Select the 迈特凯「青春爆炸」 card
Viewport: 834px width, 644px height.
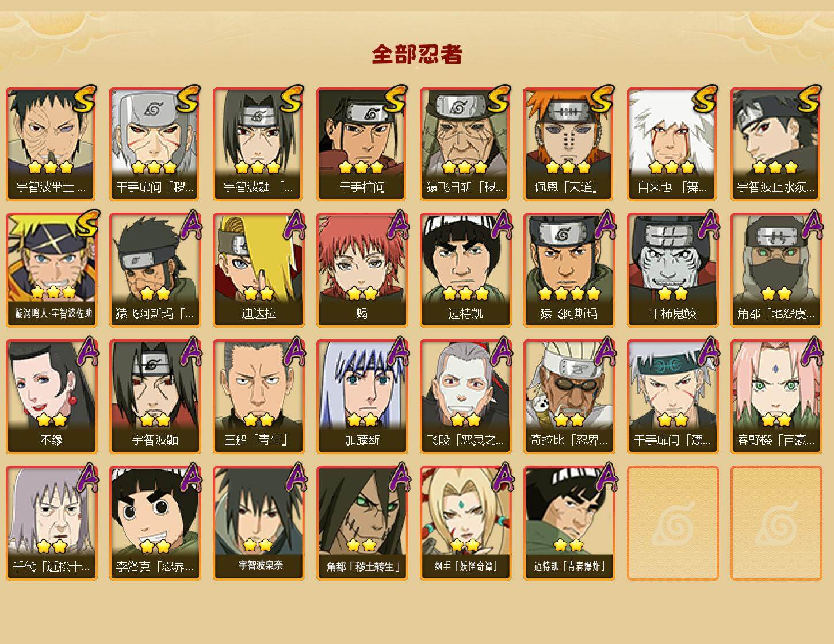[x=569, y=523]
